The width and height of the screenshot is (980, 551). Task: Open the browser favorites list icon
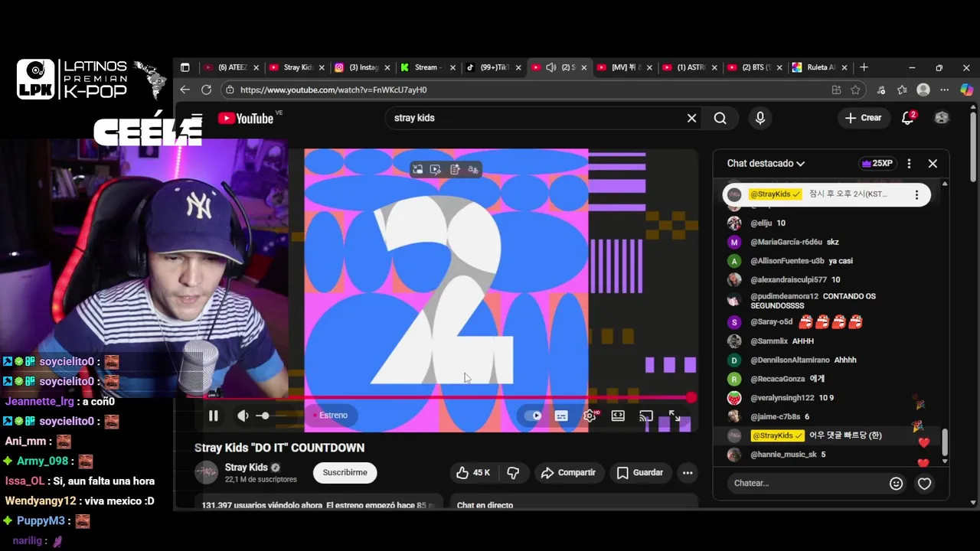point(902,90)
